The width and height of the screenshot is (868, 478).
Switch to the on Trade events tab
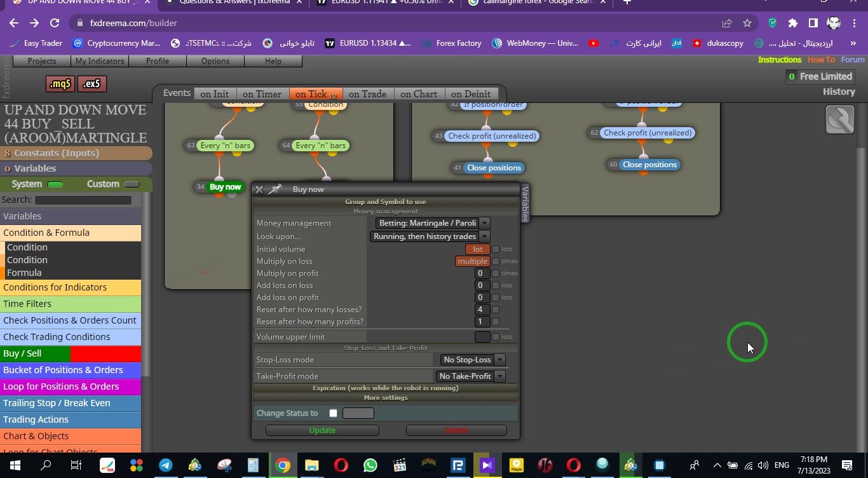pyautogui.click(x=367, y=94)
